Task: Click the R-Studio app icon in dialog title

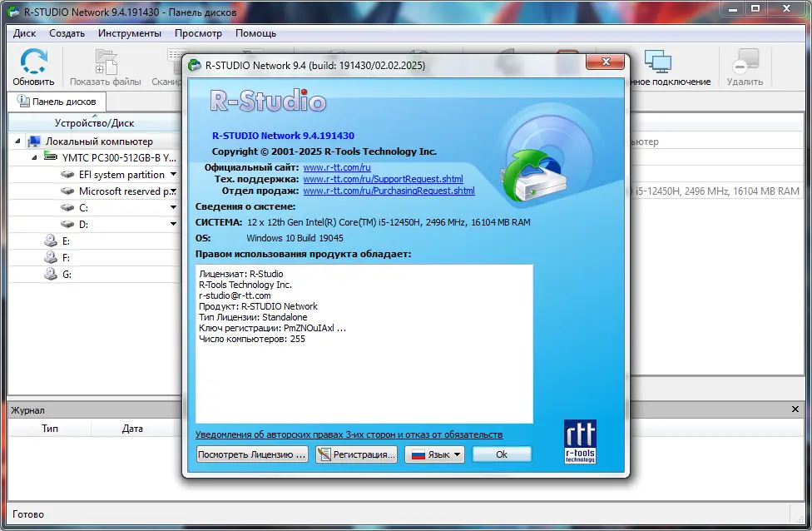Action: (x=195, y=65)
